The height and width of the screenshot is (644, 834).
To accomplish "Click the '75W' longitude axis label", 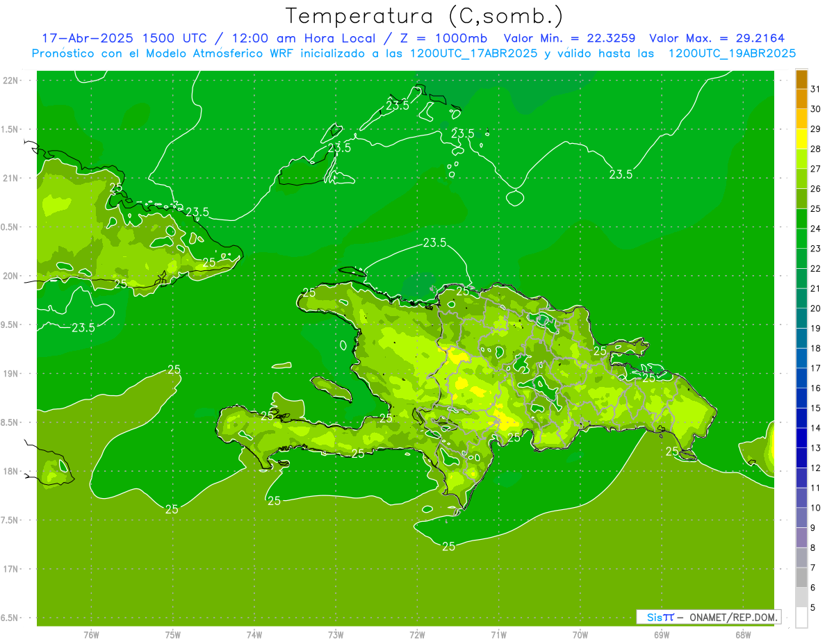I will pyautogui.click(x=173, y=635).
